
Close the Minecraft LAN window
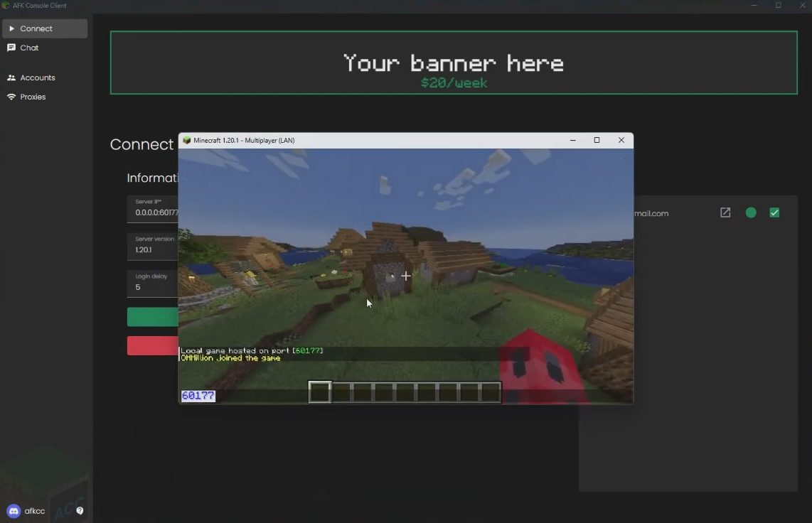tap(621, 140)
